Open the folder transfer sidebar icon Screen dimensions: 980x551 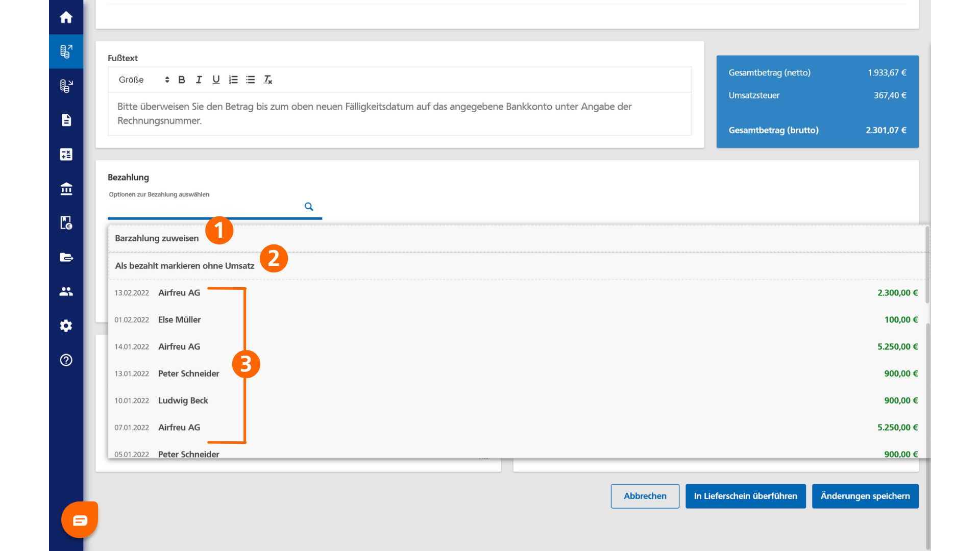tap(66, 257)
